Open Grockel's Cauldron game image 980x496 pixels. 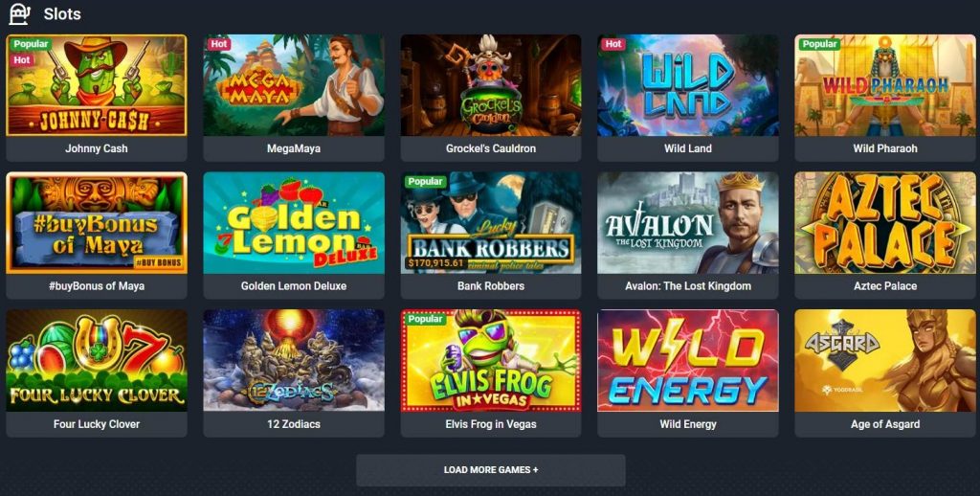[x=491, y=85]
